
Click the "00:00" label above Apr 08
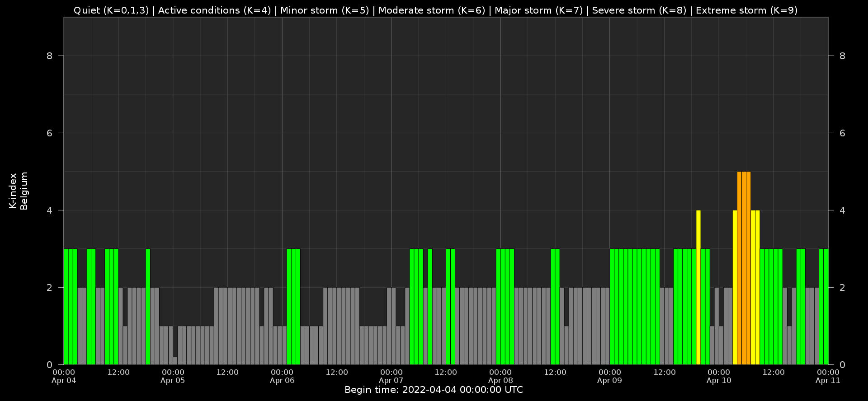(x=500, y=372)
